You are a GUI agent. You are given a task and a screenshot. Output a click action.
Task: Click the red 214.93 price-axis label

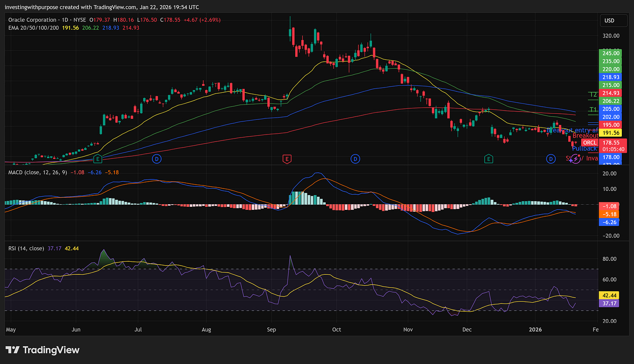click(610, 93)
